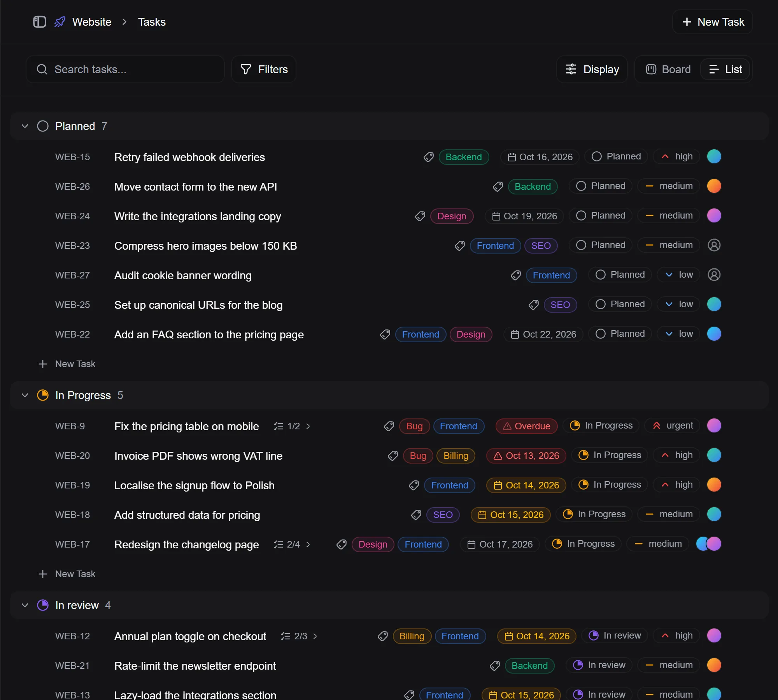Open status dropdown on WEB-15 Planned

616,156
